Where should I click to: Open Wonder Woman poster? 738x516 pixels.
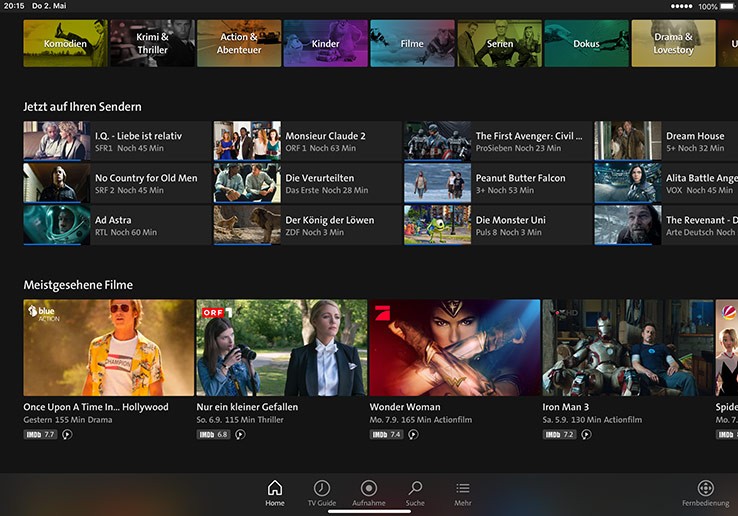pyautogui.click(x=455, y=347)
